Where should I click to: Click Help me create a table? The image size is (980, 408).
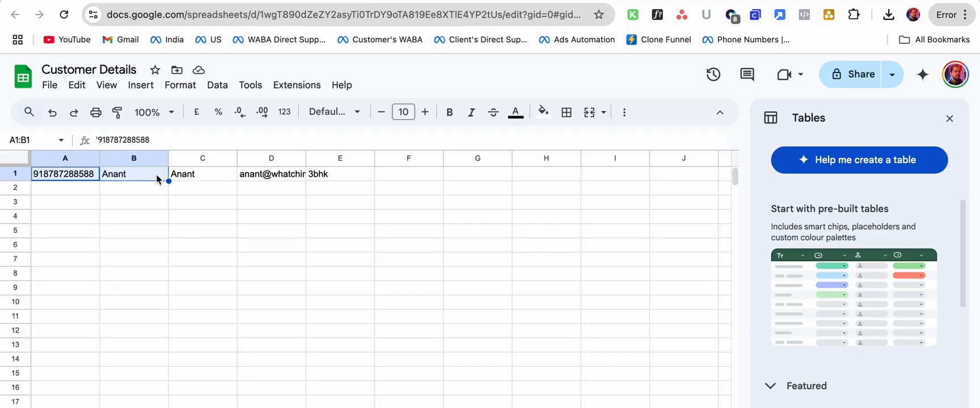pos(859,160)
